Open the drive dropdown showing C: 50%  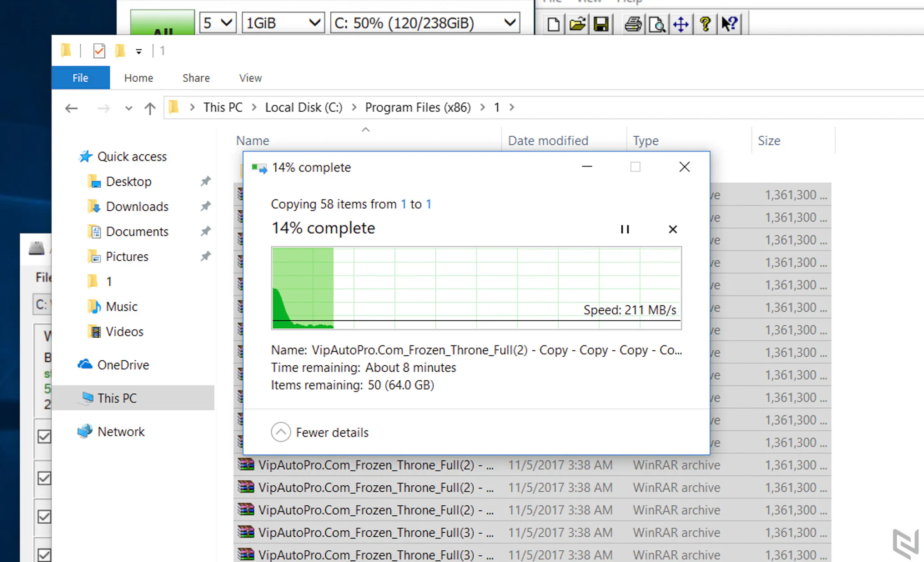pos(425,23)
